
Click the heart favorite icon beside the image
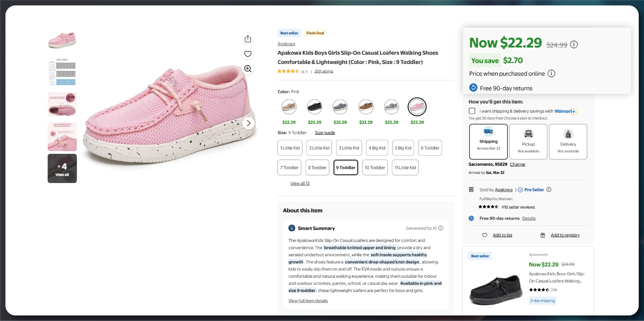point(248,54)
